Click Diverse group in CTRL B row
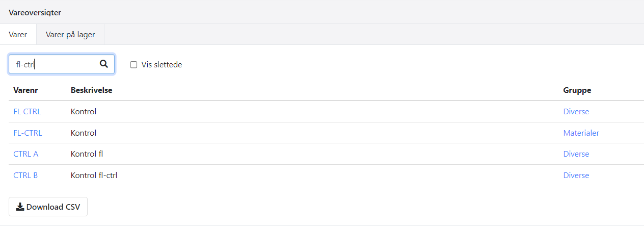The height and width of the screenshot is (226, 644). (576, 175)
